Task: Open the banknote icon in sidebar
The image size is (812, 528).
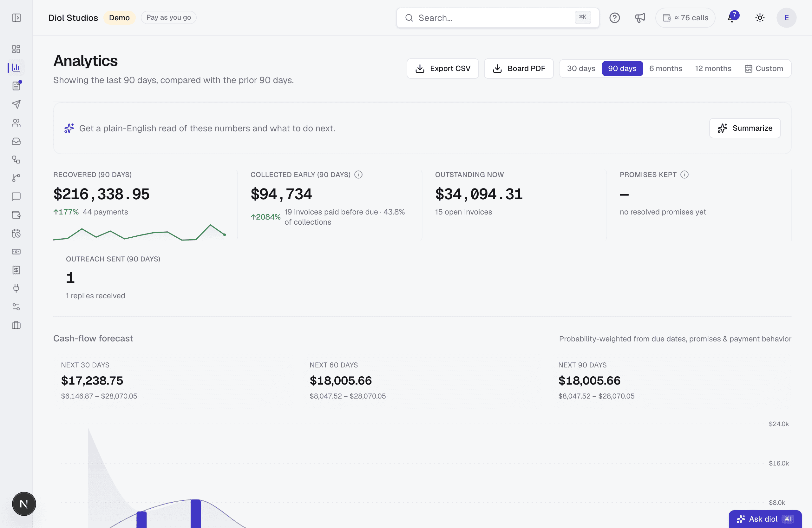Action: [x=16, y=252]
